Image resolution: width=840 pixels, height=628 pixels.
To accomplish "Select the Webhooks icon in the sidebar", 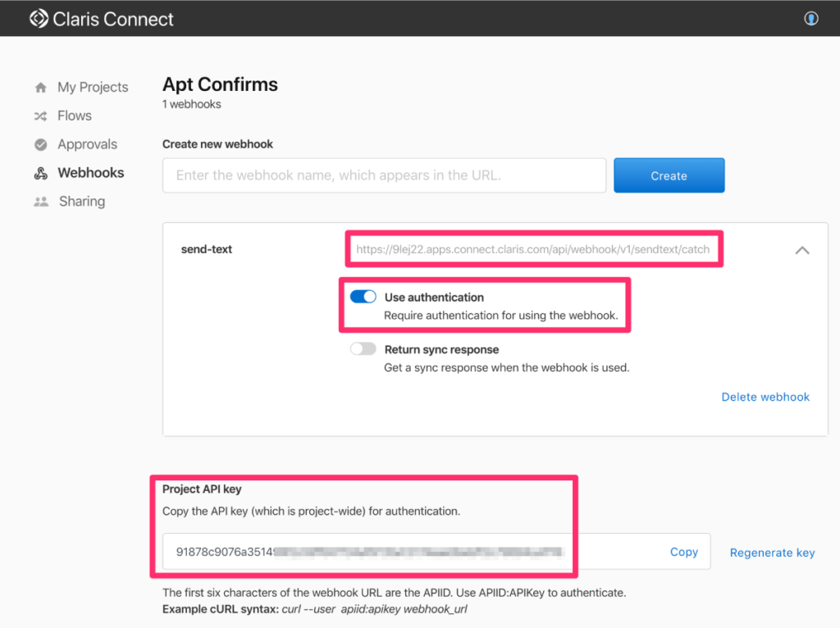I will pos(41,173).
